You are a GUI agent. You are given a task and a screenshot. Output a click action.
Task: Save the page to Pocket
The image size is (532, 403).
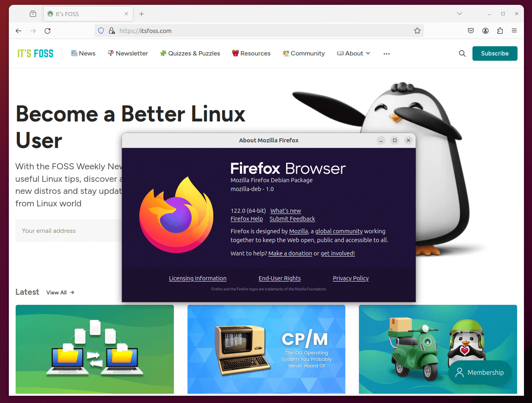coord(470,31)
